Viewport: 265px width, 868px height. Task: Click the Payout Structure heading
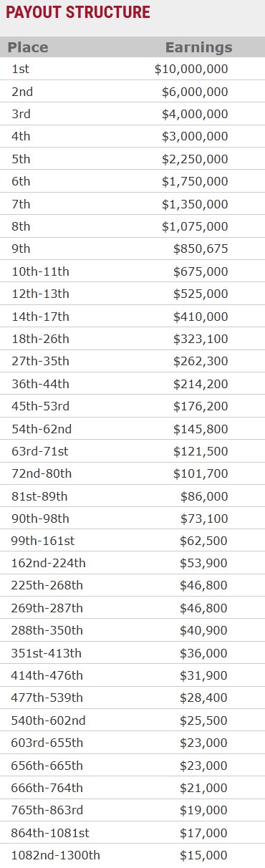click(x=78, y=12)
